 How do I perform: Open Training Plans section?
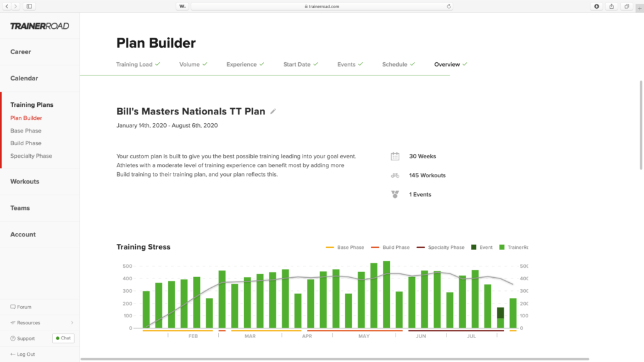pos(31,105)
